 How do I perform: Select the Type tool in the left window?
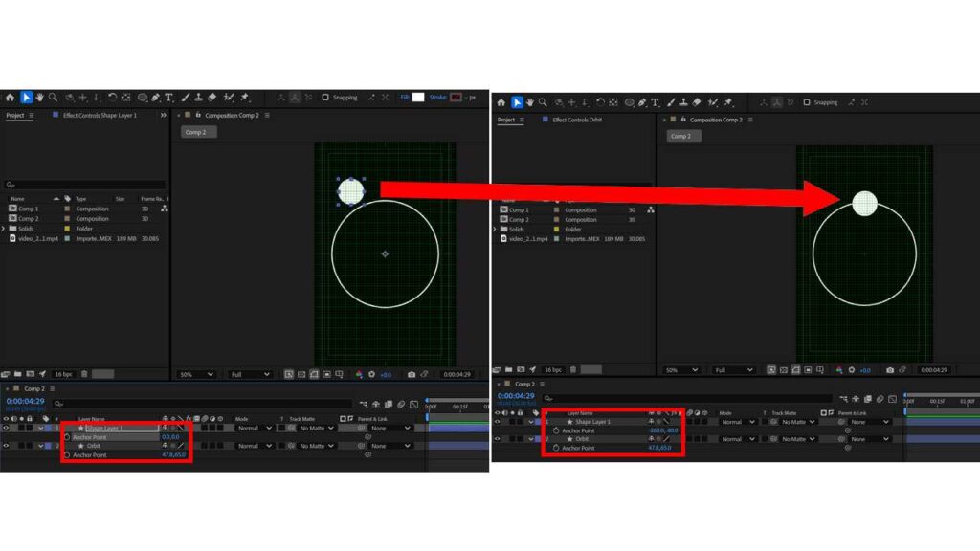(x=168, y=98)
